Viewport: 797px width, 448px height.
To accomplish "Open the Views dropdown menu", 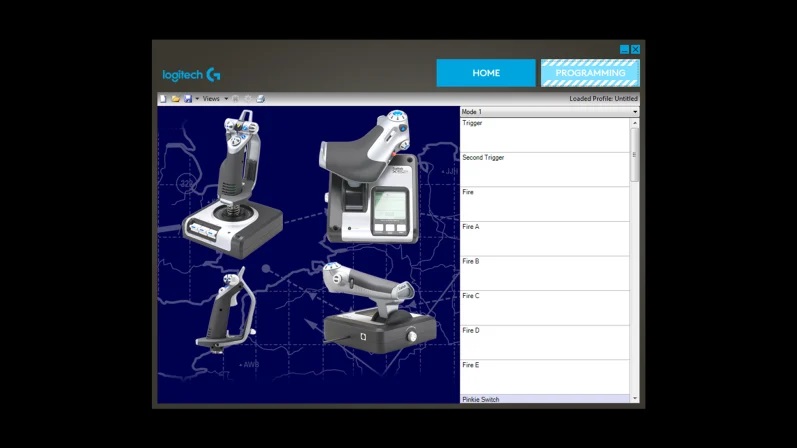I will click(215, 99).
